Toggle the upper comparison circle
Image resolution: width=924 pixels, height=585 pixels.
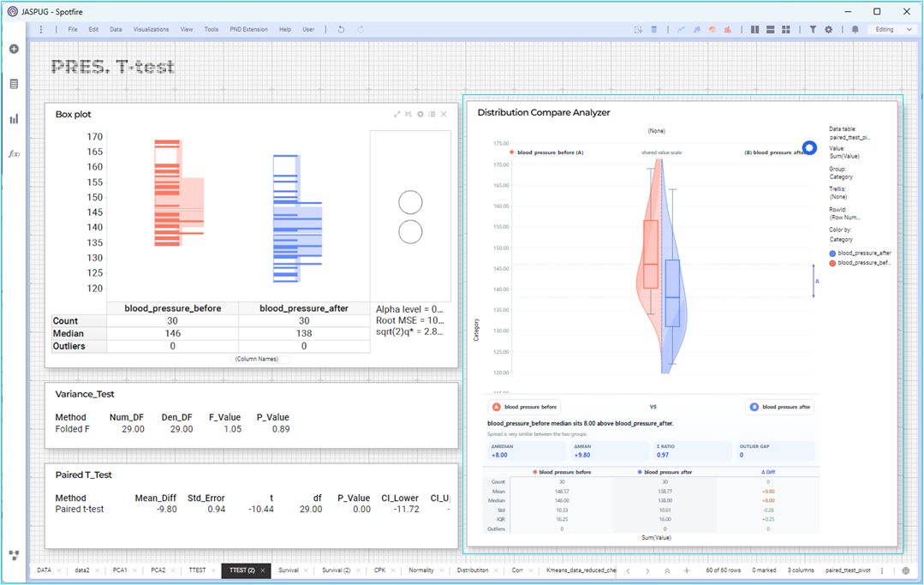(410, 203)
